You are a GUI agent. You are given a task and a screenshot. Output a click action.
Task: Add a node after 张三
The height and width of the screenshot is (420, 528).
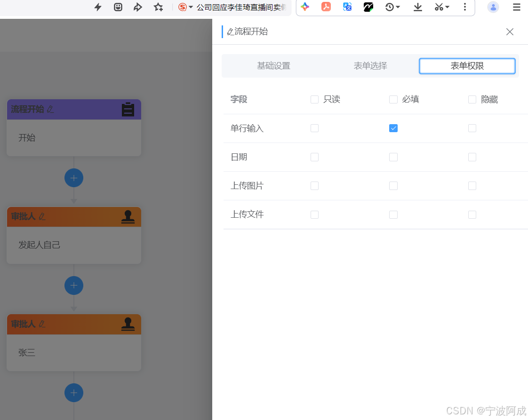click(x=74, y=393)
